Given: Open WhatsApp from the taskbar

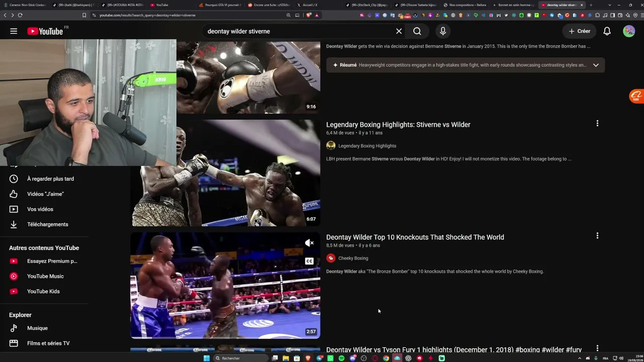Looking at the screenshot, I should 330,358.
